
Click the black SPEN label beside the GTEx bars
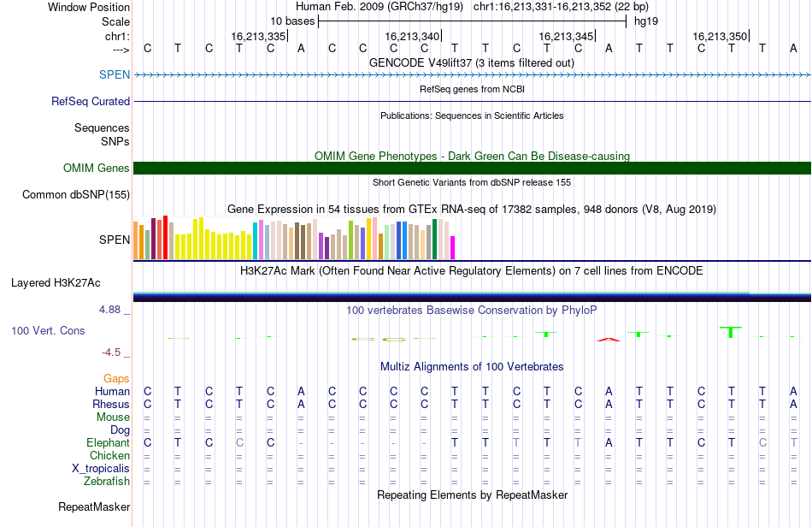[115, 240]
